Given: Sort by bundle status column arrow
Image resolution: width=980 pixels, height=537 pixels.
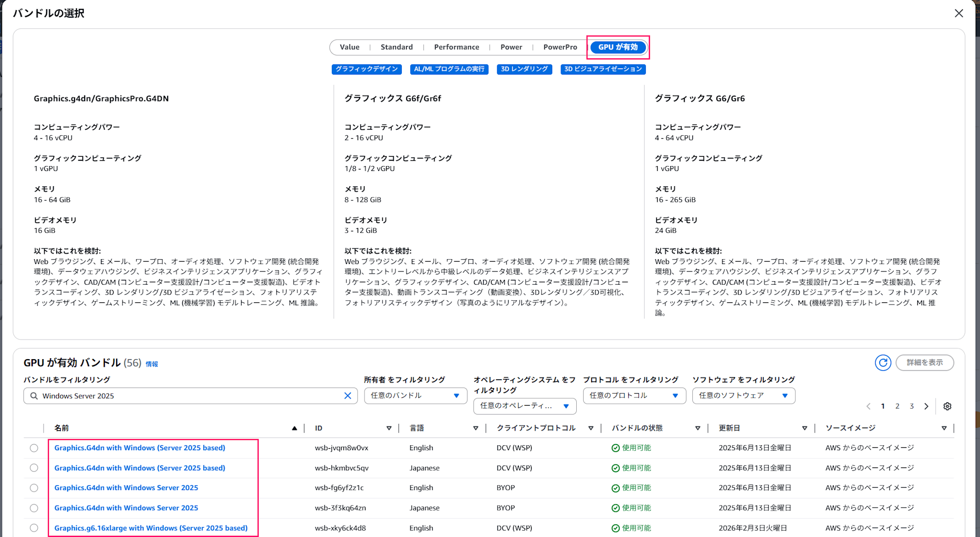Looking at the screenshot, I should [697, 428].
